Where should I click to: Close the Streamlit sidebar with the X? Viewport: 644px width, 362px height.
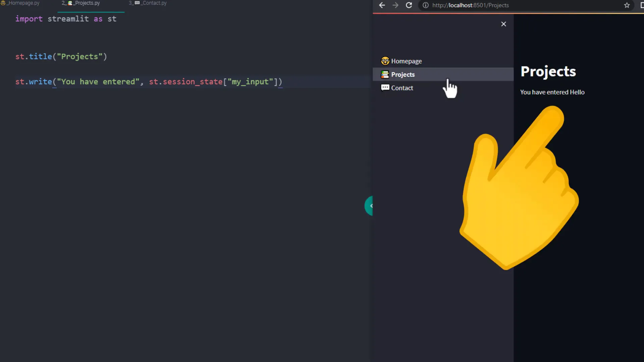pyautogui.click(x=503, y=24)
